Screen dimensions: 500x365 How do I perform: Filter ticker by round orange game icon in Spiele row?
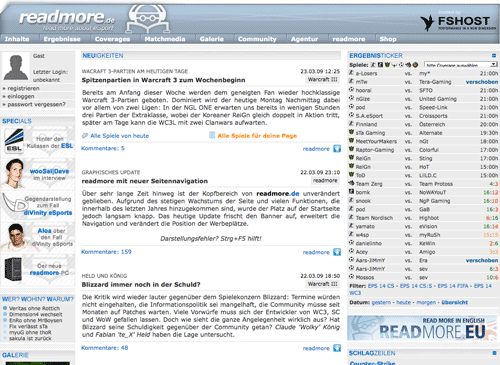click(415, 65)
